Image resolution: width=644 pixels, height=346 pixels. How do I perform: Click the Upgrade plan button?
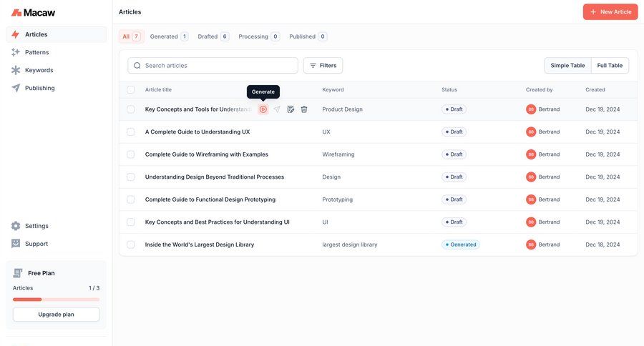[x=57, y=315]
